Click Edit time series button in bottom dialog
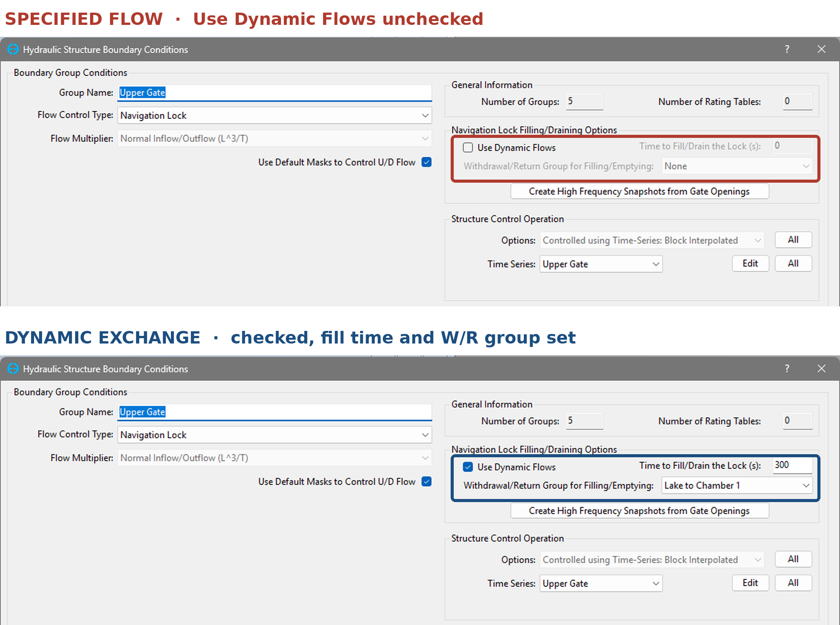This screenshot has width=840, height=625. point(750,583)
